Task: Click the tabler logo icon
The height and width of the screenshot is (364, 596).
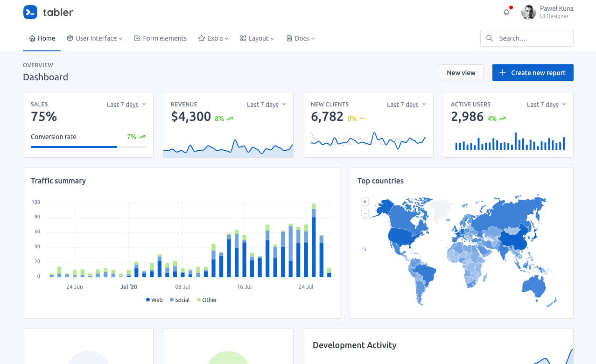Action: point(30,12)
